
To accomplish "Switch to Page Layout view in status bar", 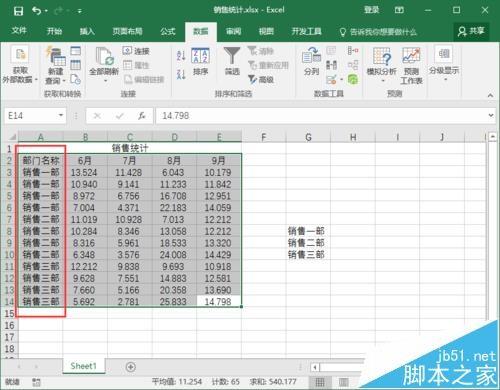I will 344,382.
